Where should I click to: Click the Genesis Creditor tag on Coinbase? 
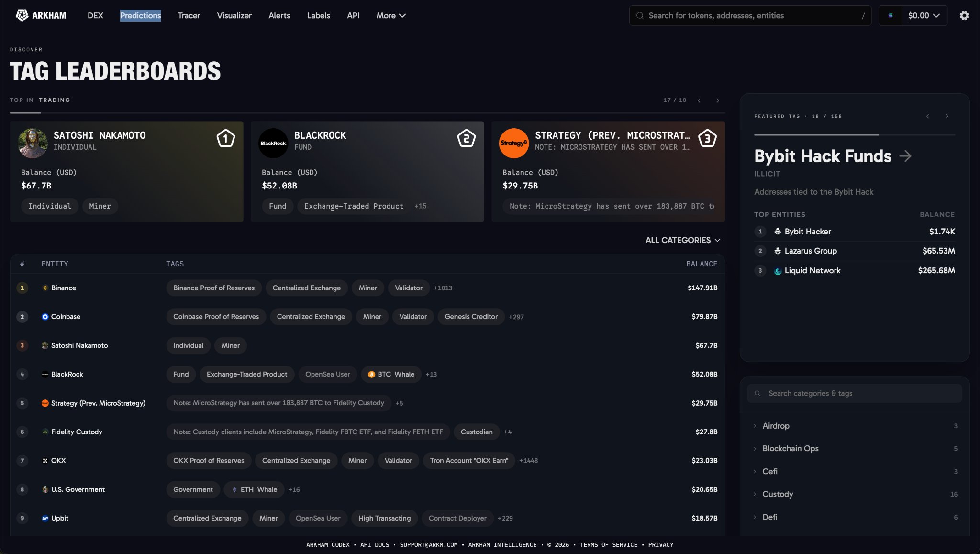coord(471,317)
